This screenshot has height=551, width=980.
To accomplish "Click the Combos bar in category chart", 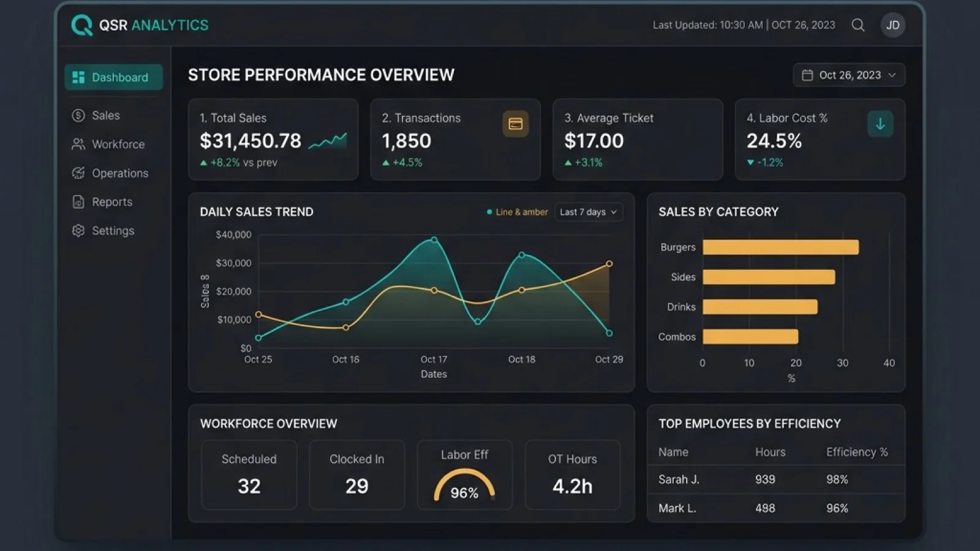I will (751, 337).
